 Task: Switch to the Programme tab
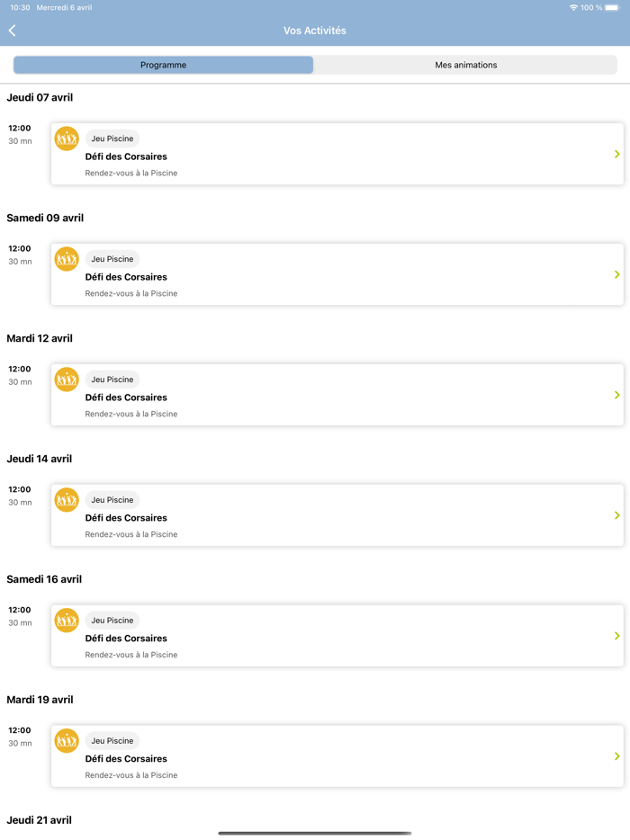pyautogui.click(x=164, y=65)
